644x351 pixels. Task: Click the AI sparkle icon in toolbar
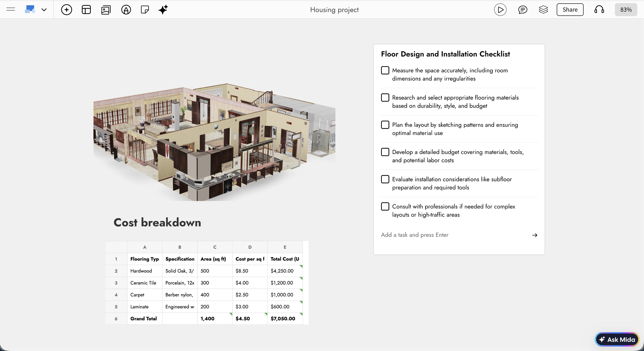(163, 10)
